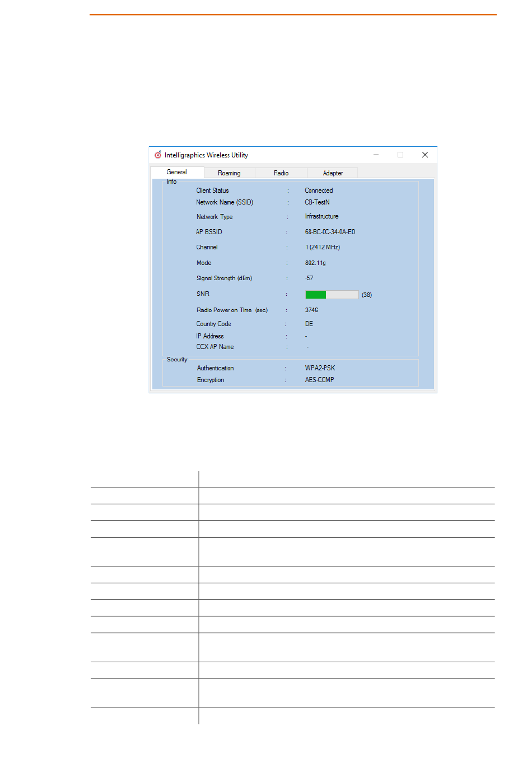This screenshot has height=767, width=532.
Task: Select the BSSID value 68-BC-0C-34-0A-E0
Action: click(x=330, y=232)
